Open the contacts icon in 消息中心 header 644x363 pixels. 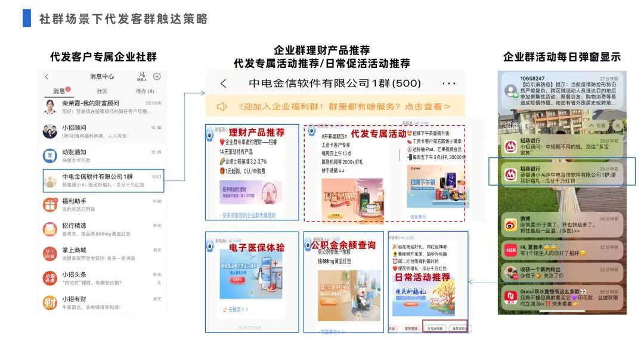tap(141, 76)
